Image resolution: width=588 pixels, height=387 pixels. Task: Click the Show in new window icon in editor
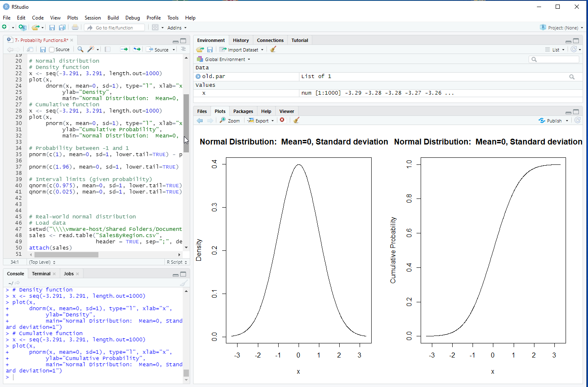click(x=30, y=49)
